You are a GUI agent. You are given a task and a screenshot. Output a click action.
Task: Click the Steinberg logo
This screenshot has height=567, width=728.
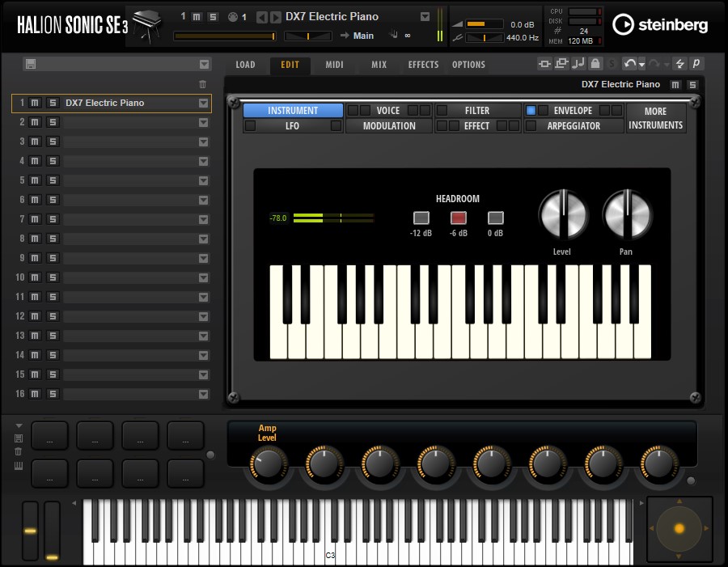click(660, 25)
